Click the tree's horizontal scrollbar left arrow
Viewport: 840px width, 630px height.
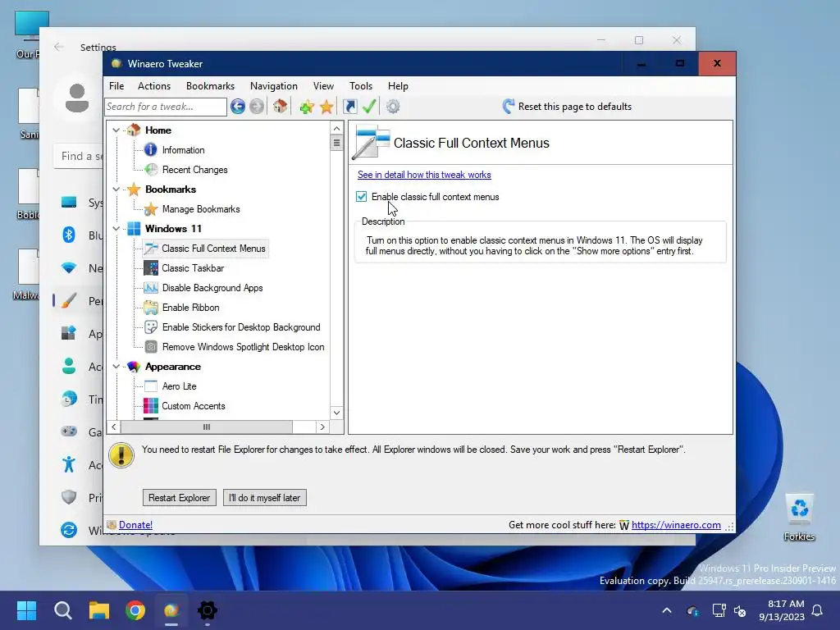pos(113,427)
